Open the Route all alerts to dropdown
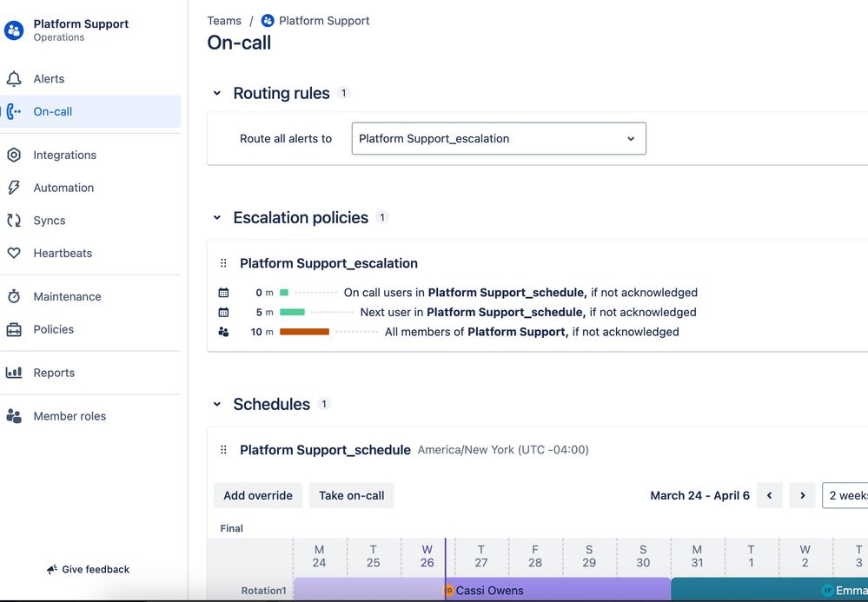The height and width of the screenshot is (602, 868). coord(499,138)
